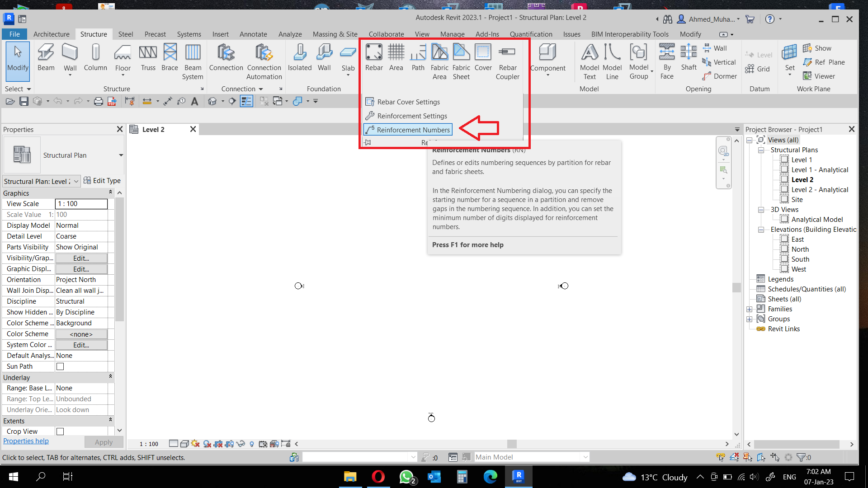Image resolution: width=868 pixels, height=488 pixels.
Task: Click the Truss tool icon
Action: (x=148, y=53)
